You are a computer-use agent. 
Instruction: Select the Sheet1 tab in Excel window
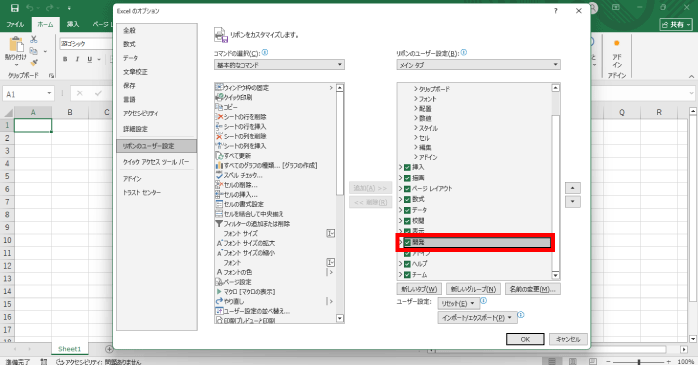[x=69, y=349]
